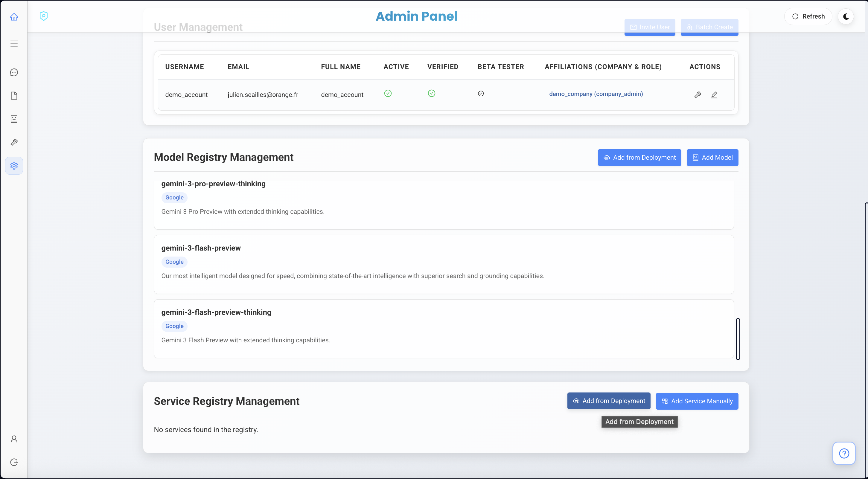Screen dimensions: 868x479
Task: Click the model list scrollbar on the right
Action: point(738,338)
